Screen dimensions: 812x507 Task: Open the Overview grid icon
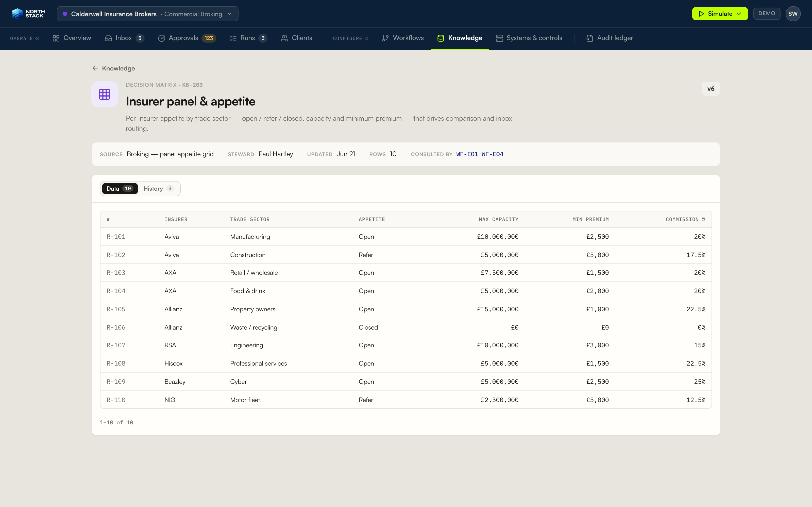[x=56, y=38]
